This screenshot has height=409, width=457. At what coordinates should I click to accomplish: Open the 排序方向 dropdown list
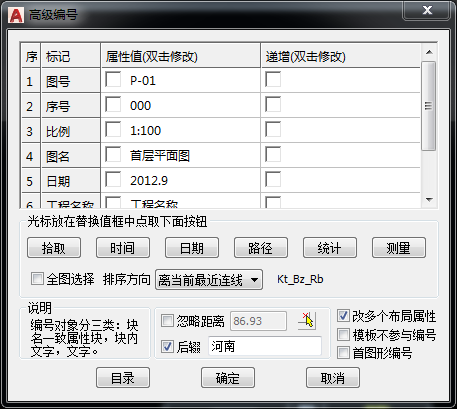(209, 280)
